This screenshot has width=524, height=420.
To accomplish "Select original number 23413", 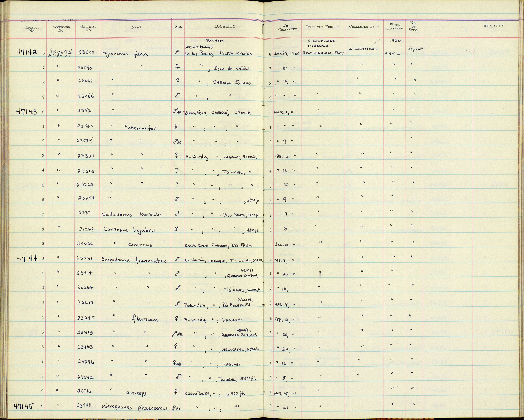I will coord(85,332).
